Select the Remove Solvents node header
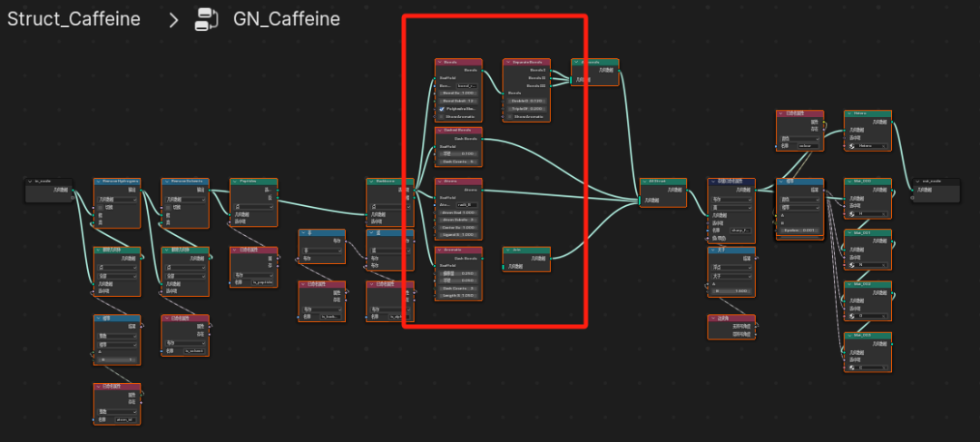Screen dimensions: 980x442 pos(185,182)
